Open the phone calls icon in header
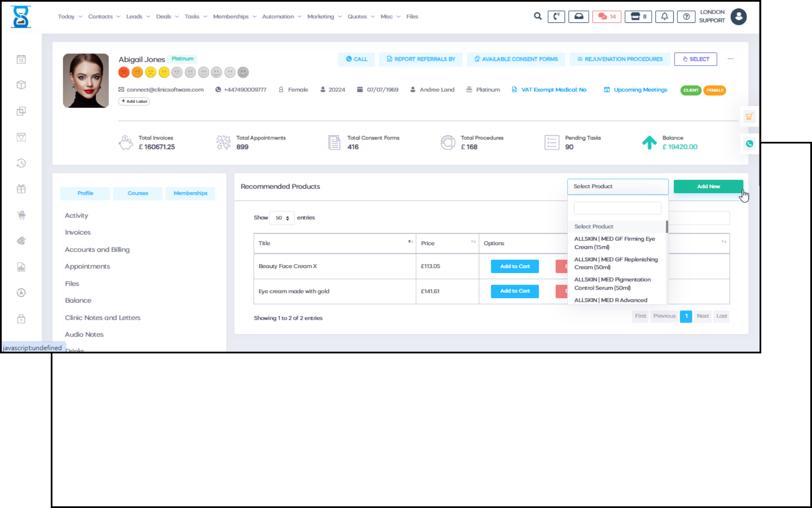The height and width of the screenshot is (508, 812). 556,17
